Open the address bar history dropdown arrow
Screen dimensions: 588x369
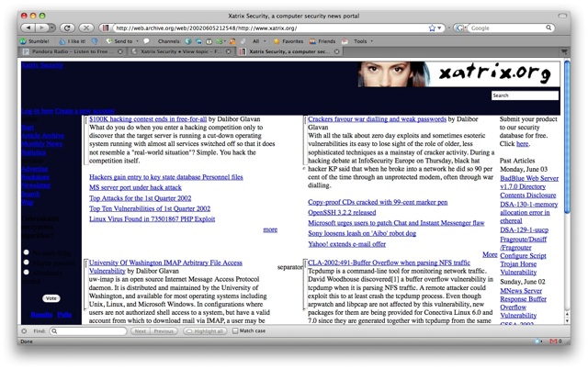439,28
